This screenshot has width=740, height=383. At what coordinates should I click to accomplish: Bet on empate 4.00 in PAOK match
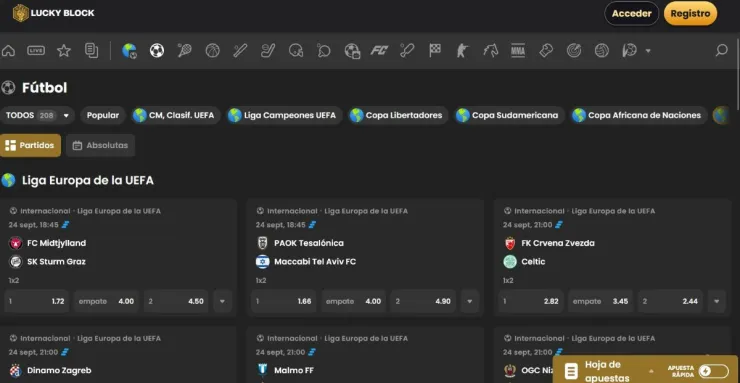click(353, 301)
